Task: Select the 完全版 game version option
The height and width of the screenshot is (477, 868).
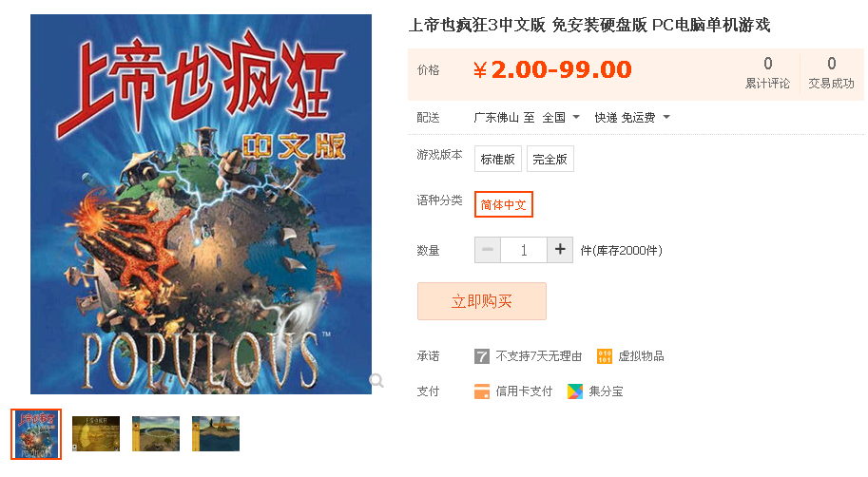Action: click(550, 160)
